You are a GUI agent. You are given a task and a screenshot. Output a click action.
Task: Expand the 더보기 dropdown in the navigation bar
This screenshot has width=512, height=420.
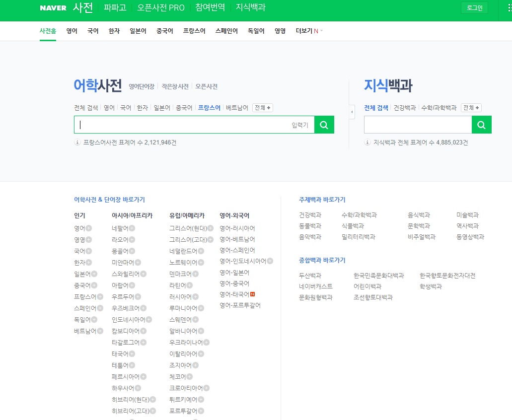click(309, 31)
